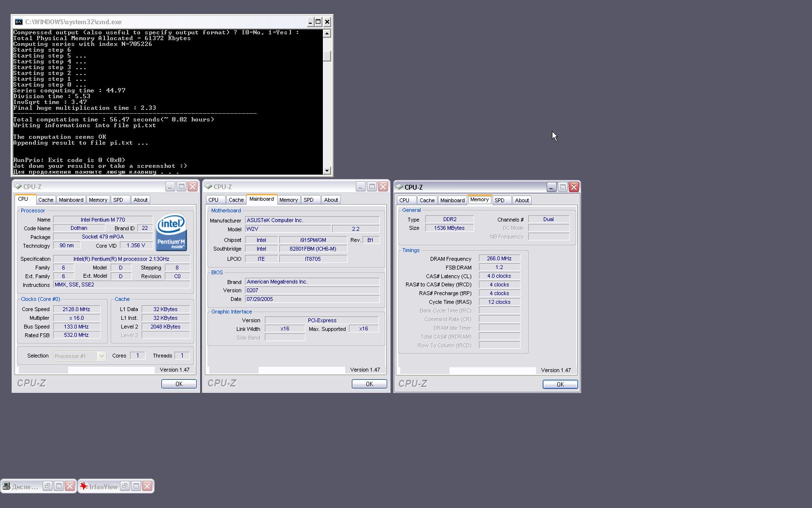Image resolution: width=812 pixels, height=508 pixels.
Task: Restore the minimized IrfanView window
Action: click(125, 486)
